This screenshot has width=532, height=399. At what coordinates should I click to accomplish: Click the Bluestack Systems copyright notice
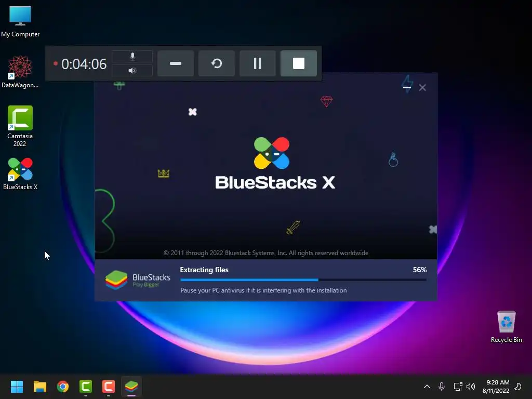coord(266,253)
